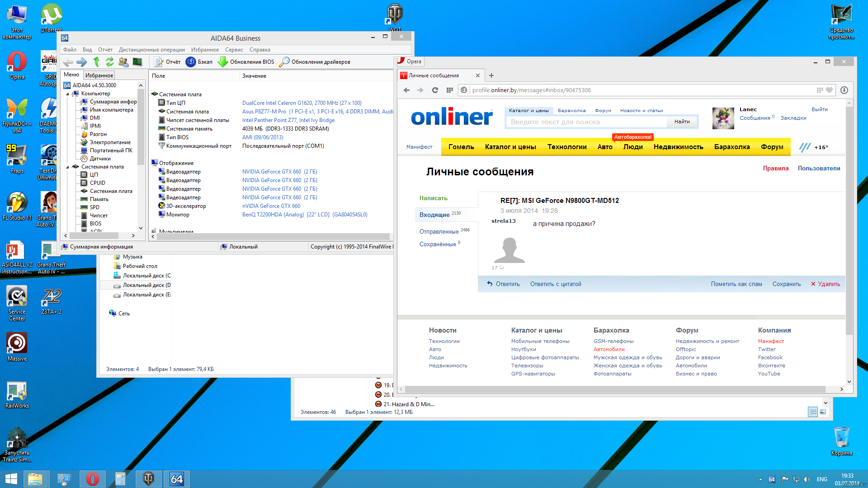Image resolution: width=868 pixels, height=488 pixels.
Task: Open Opera's Speed Dial grid icon
Action: 449,90
